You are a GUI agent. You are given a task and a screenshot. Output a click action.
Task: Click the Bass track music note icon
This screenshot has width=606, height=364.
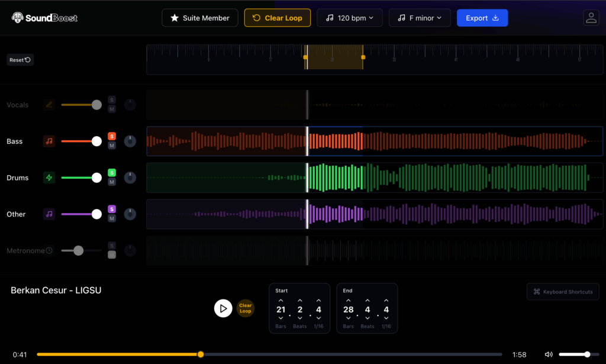click(49, 141)
